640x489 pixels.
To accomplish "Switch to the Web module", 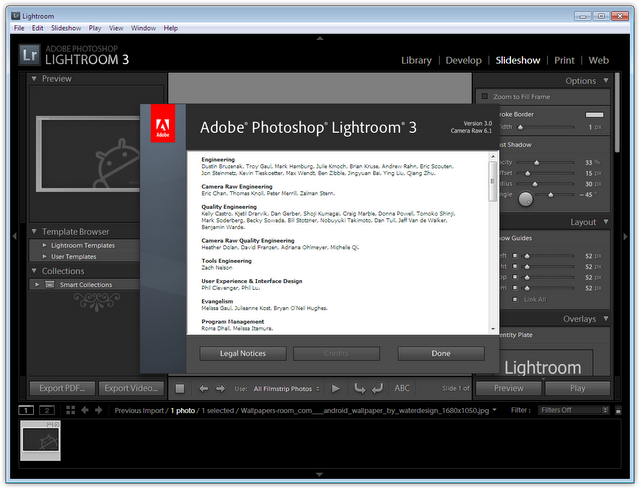I will (598, 60).
